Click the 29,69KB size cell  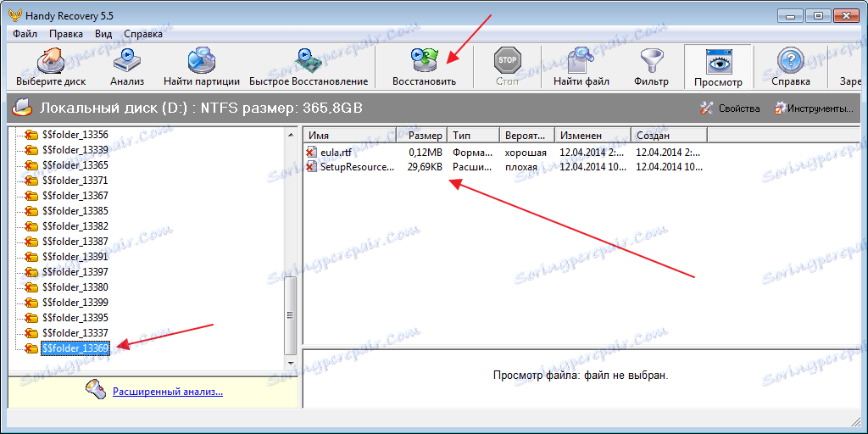425,167
